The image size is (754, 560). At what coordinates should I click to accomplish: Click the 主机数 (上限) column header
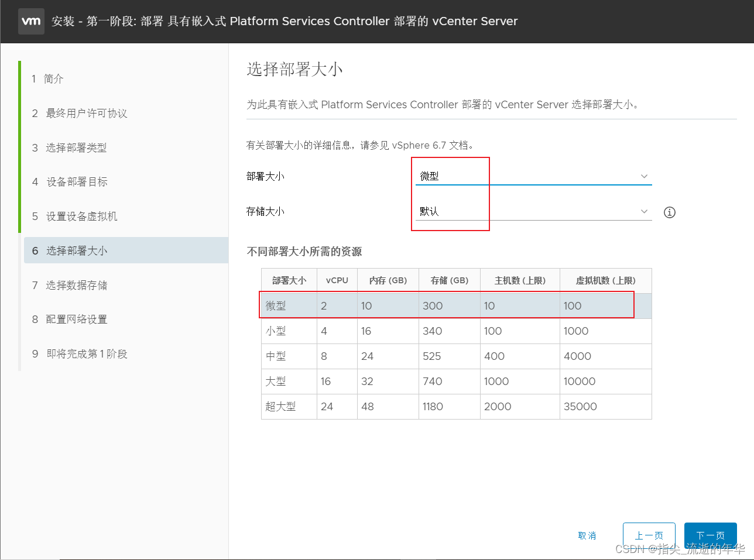point(520,280)
